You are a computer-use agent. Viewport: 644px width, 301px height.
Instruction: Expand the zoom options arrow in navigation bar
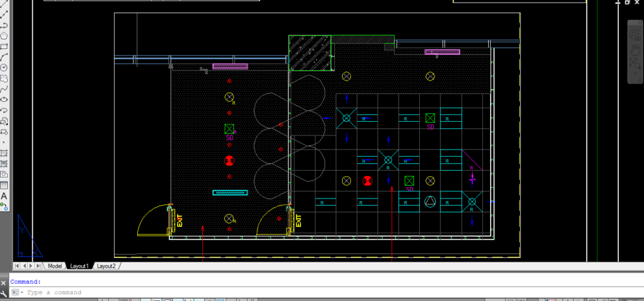[634, 74]
